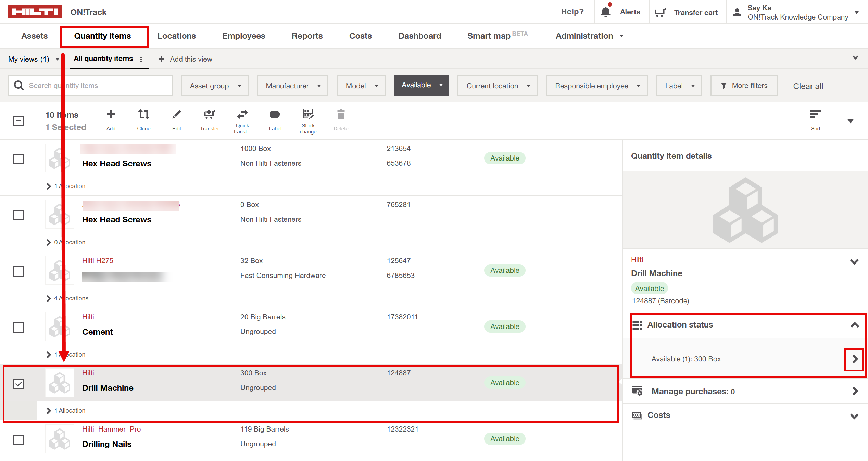Click the Clone icon in the toolbar
This screenshot has height=461, width=868.
[x=143, y=114]
